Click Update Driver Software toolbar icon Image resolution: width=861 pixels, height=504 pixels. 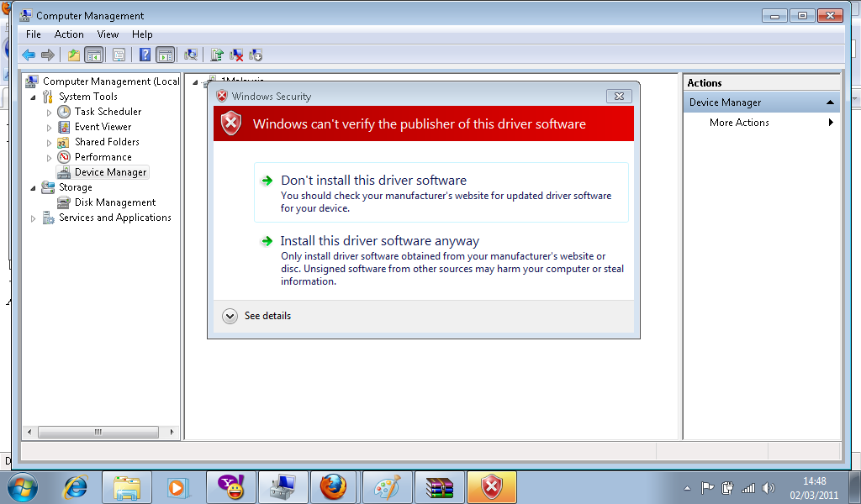(x=217, y=55)
